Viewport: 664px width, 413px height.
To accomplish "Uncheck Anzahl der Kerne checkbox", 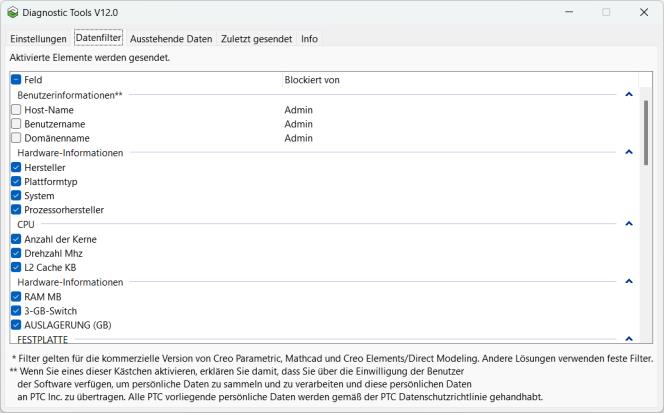I will pyautogui.click(x=16, y=239).
